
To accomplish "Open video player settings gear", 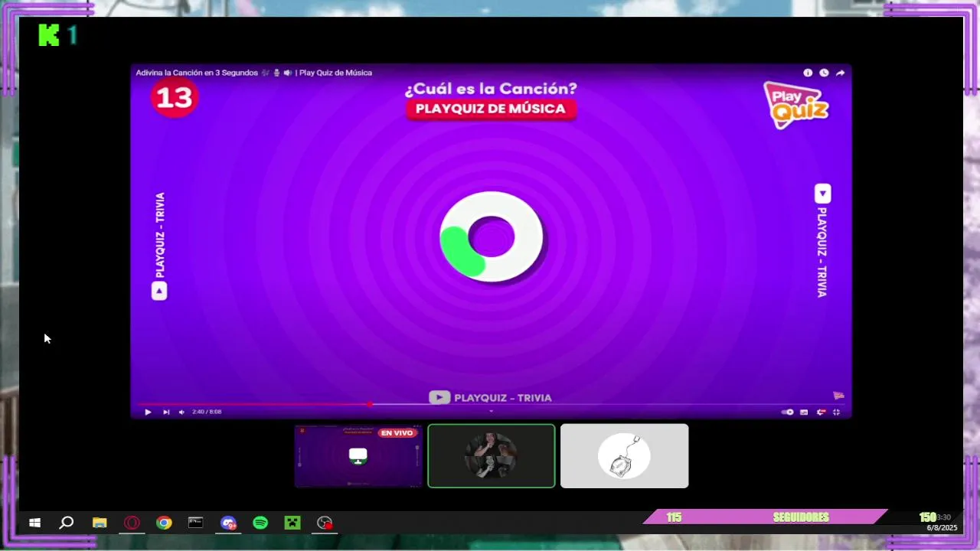I will coord(821,412).
